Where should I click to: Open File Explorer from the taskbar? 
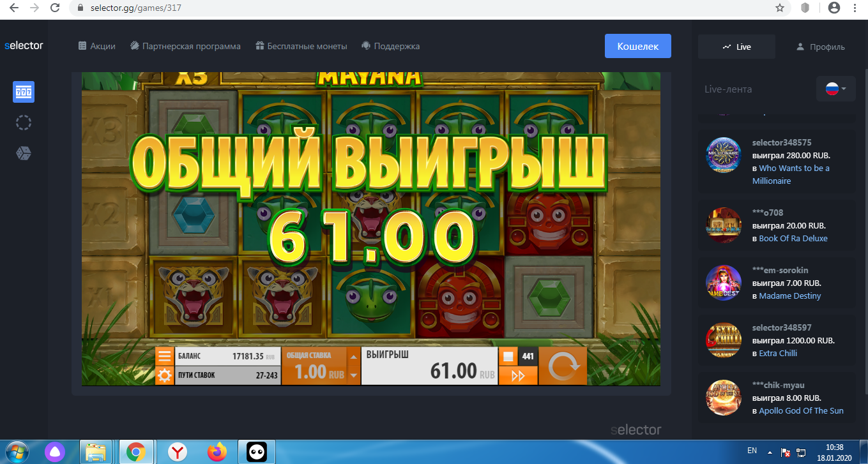(96, 453)
